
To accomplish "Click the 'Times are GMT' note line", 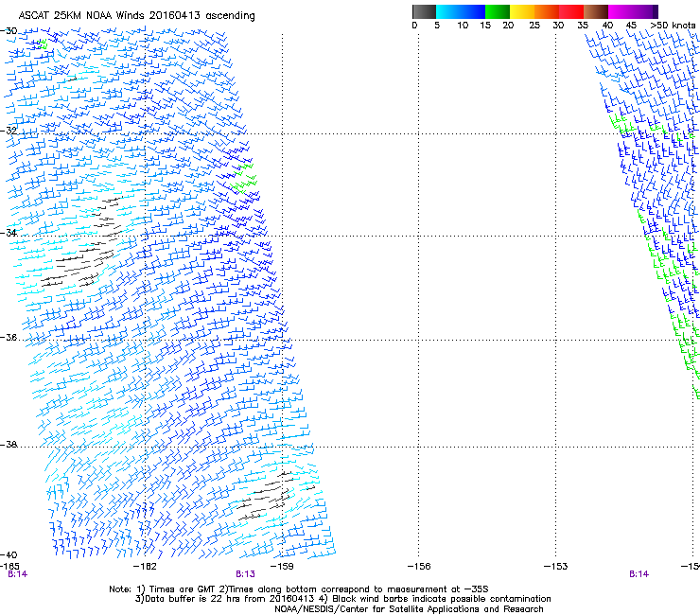I will click(x=299, y=589).
